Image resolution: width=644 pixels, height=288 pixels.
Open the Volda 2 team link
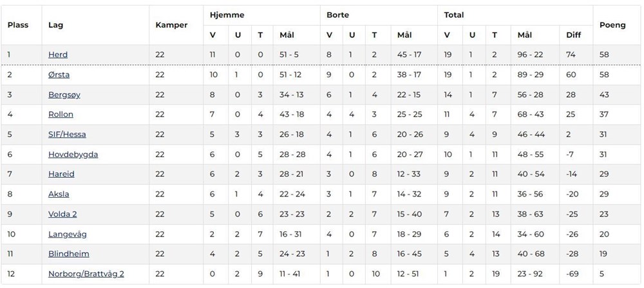[62, 214]
